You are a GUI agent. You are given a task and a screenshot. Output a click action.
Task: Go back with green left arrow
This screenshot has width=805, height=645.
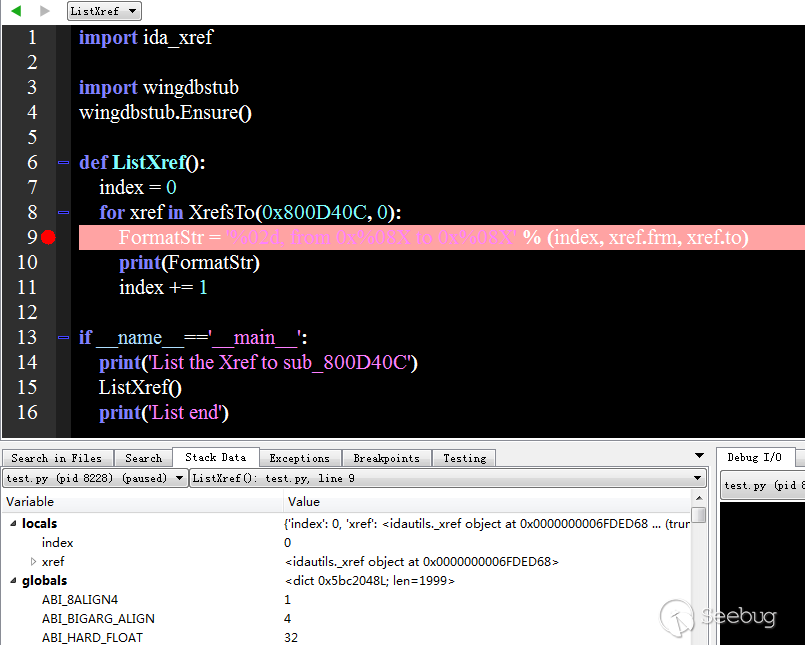(x=16, y=11)
